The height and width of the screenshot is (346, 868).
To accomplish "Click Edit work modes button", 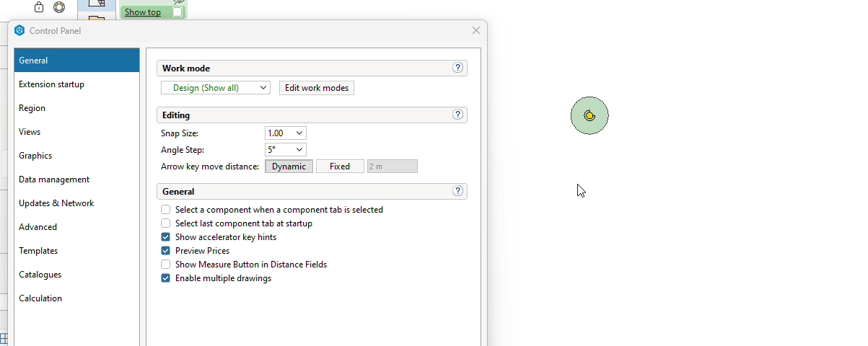I will pyautogui.click(x=317, y=88).
